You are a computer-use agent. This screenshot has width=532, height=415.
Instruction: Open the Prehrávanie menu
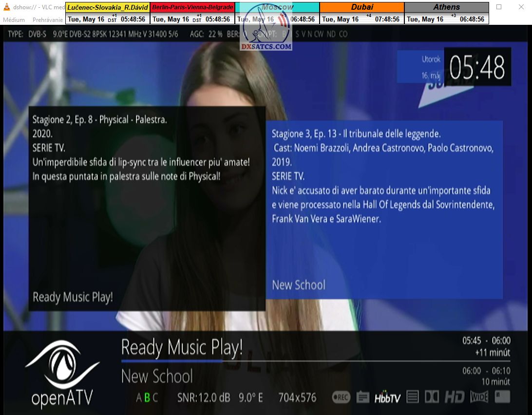(47, 20)
